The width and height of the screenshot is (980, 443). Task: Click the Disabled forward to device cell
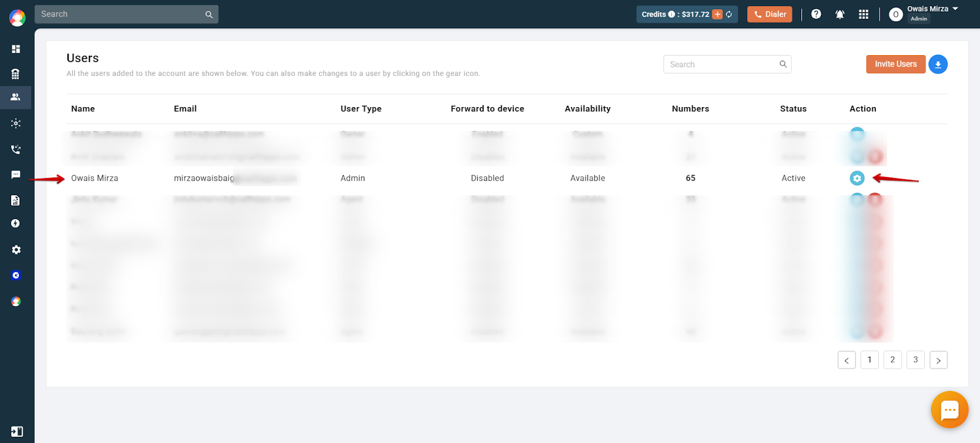488,178
